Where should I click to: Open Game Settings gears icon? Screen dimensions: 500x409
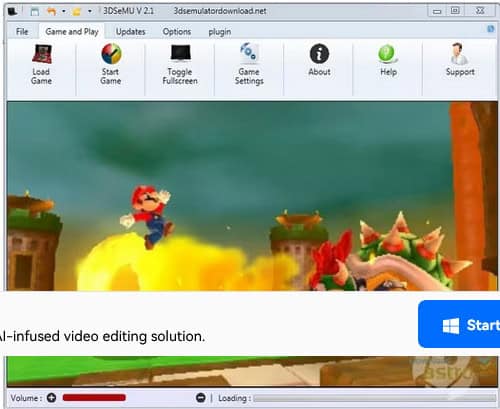tap(249, 52)
